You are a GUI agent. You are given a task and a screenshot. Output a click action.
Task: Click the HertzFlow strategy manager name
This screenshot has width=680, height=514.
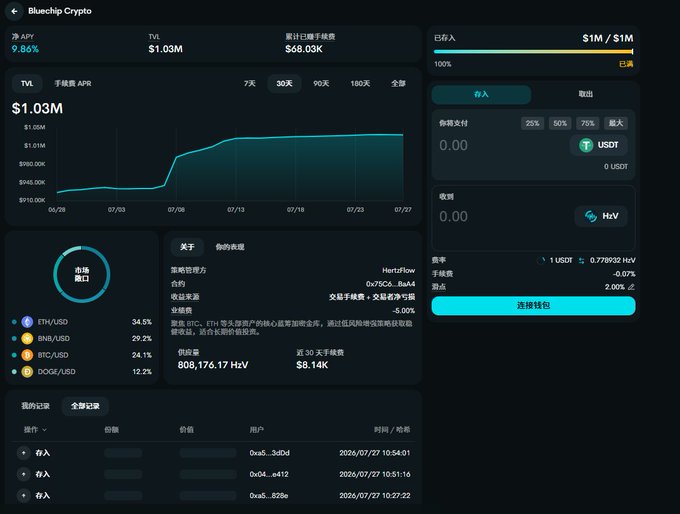coord(399,270)
